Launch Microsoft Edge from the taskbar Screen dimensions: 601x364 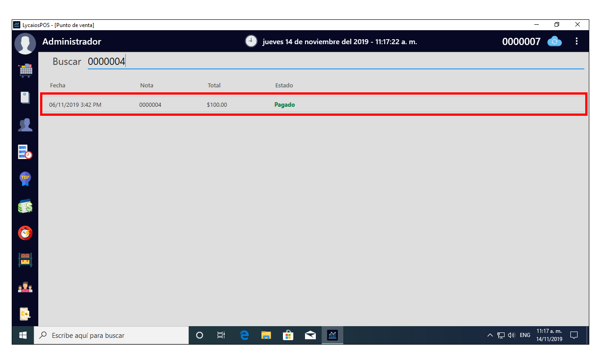point(244,335)
